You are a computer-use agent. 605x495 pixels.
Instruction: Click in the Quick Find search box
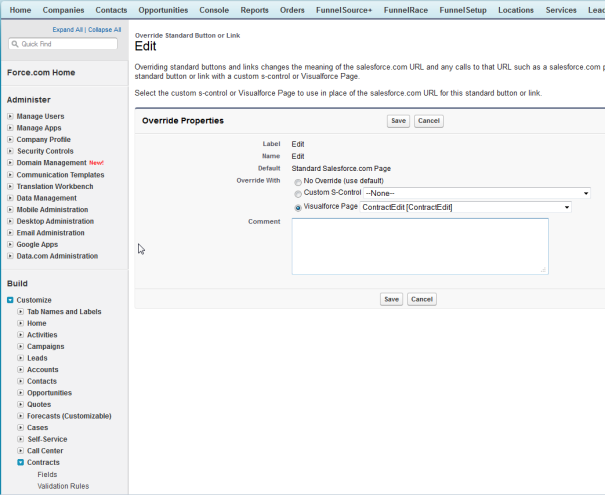[x=63, y=44]
